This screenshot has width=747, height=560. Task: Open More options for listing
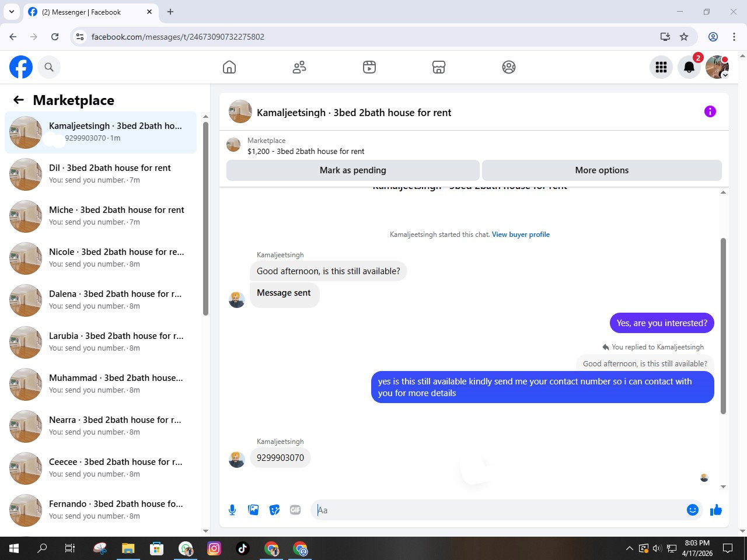[x=602, y=170]
